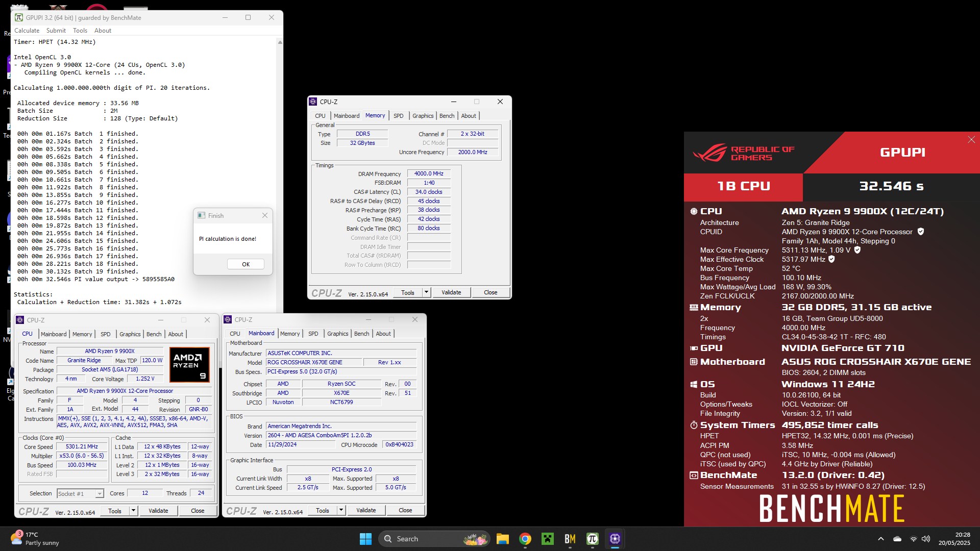Open the Submit menu in GPUPI

click(x=56, y=31)
